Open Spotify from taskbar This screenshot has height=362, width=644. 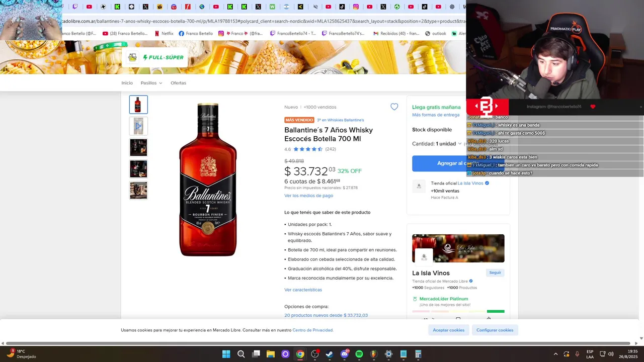pos(359,354)
